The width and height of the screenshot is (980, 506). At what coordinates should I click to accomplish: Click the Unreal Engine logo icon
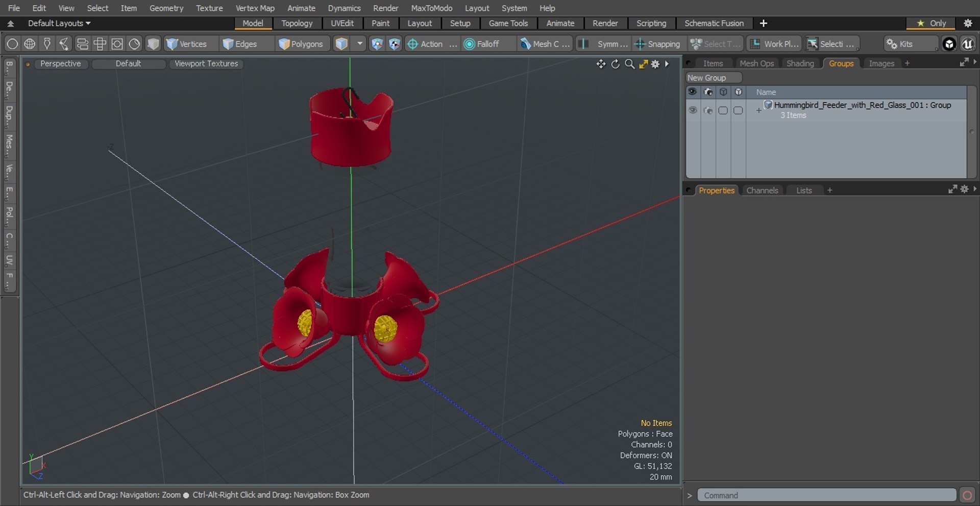(968, 44)
